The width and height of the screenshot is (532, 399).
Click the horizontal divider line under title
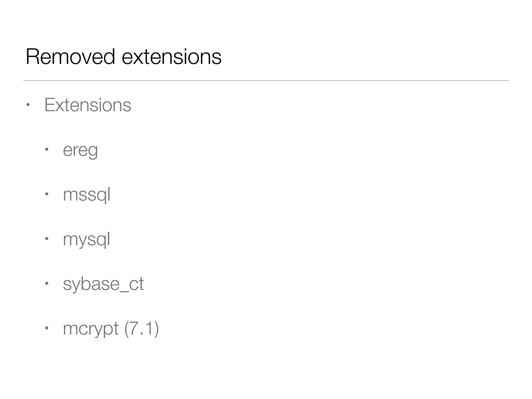coord(266,81)
